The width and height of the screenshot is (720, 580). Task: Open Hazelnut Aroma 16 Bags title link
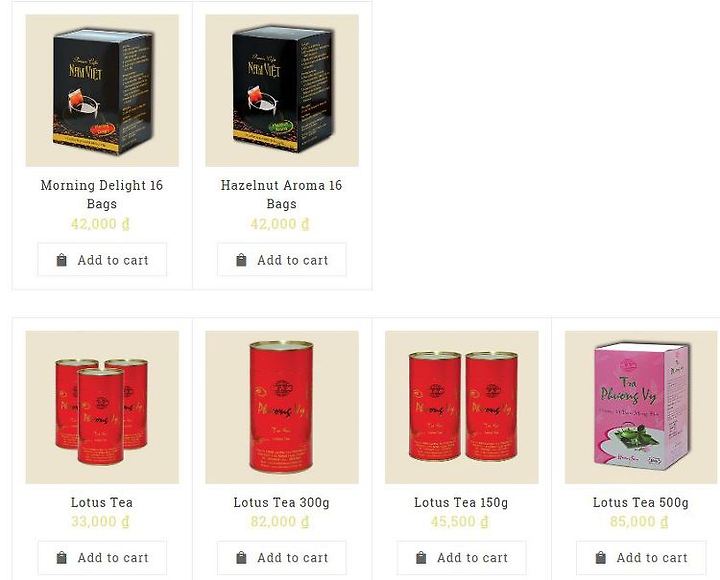pyautogui.click(x=281, y=194)
